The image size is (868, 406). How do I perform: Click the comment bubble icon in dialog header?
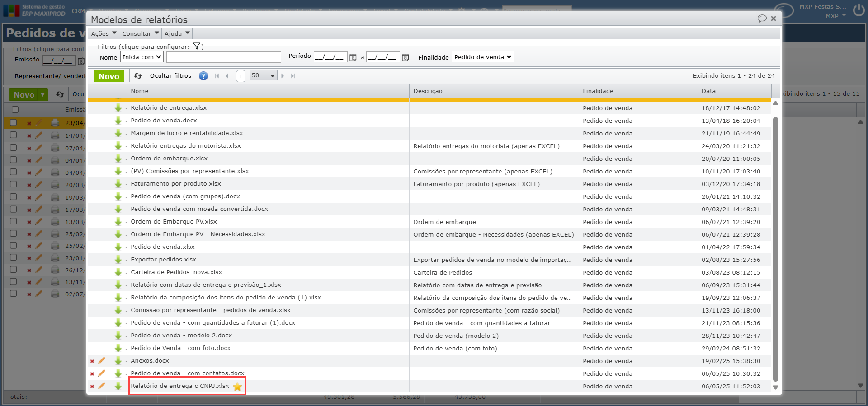[x=762, y=19]
